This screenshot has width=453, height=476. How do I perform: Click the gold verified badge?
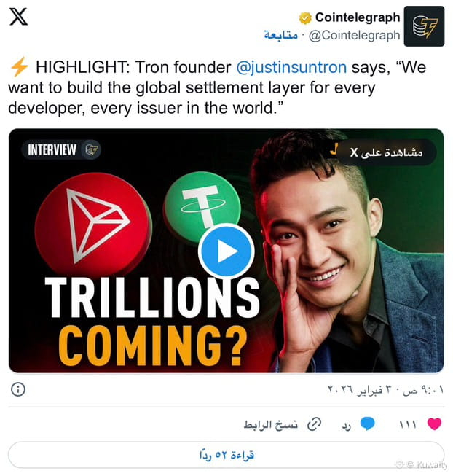click(305, 18)
